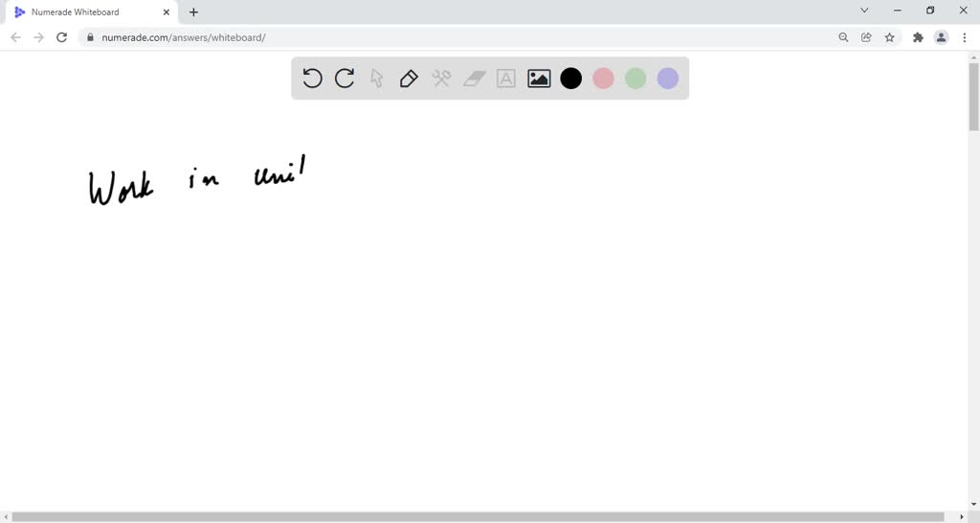Choose the eraser tool

[475, 79]
